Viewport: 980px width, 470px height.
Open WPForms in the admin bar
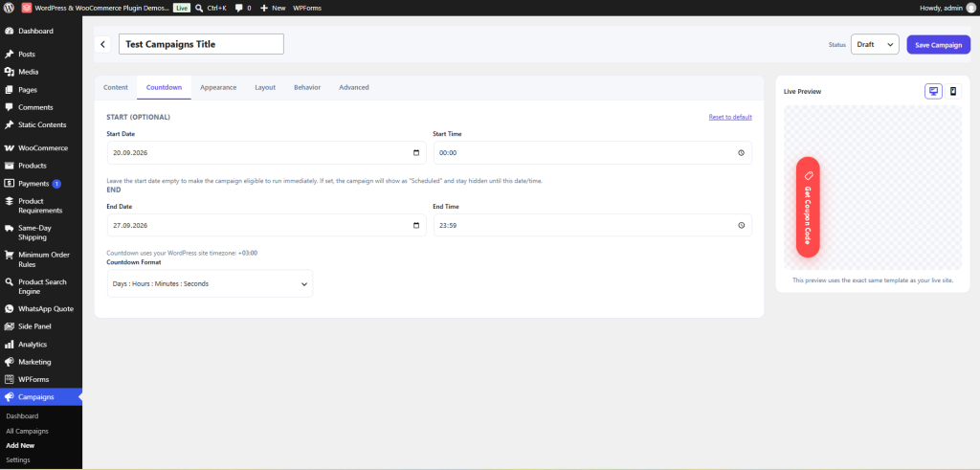point(307,8)
